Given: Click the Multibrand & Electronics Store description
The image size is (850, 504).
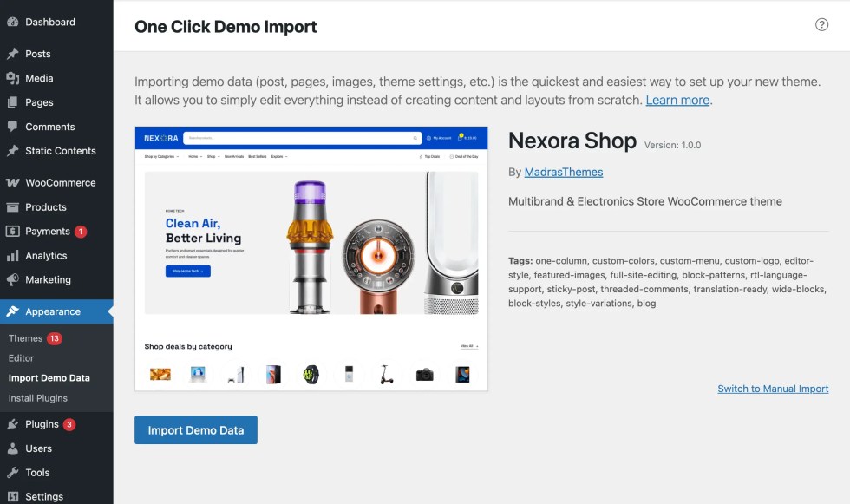Looking at the screenshot, I should click(x=645, y=201).
